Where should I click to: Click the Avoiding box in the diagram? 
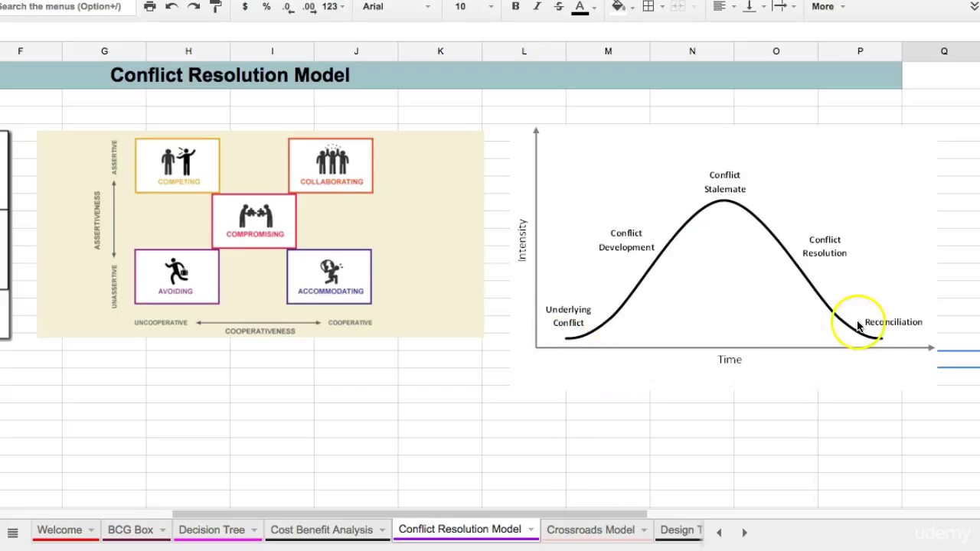pos(177,276)
